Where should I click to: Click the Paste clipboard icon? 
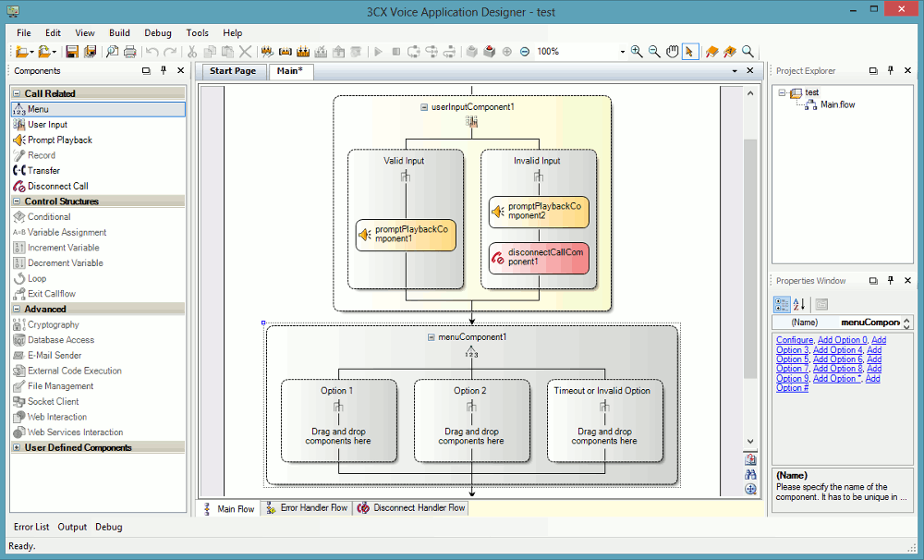pos(227,52)
